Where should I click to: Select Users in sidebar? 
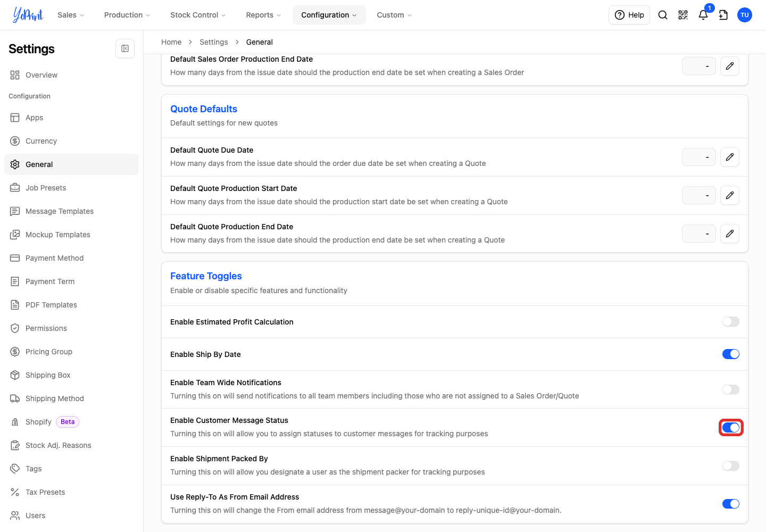[x=71, y=516]
